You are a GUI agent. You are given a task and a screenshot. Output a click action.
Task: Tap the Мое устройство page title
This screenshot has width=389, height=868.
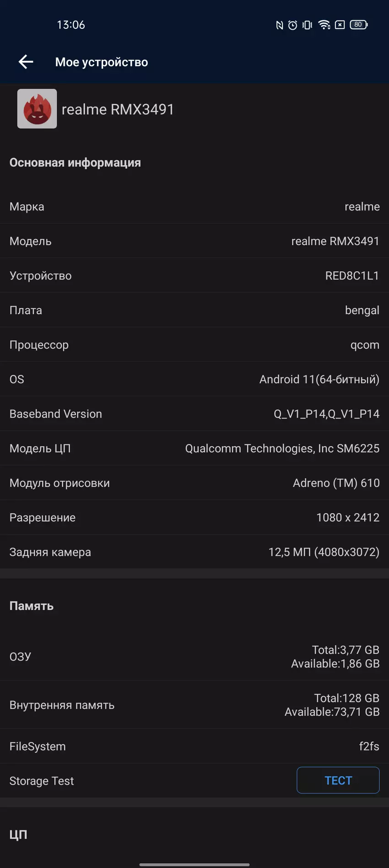(102, 62)
